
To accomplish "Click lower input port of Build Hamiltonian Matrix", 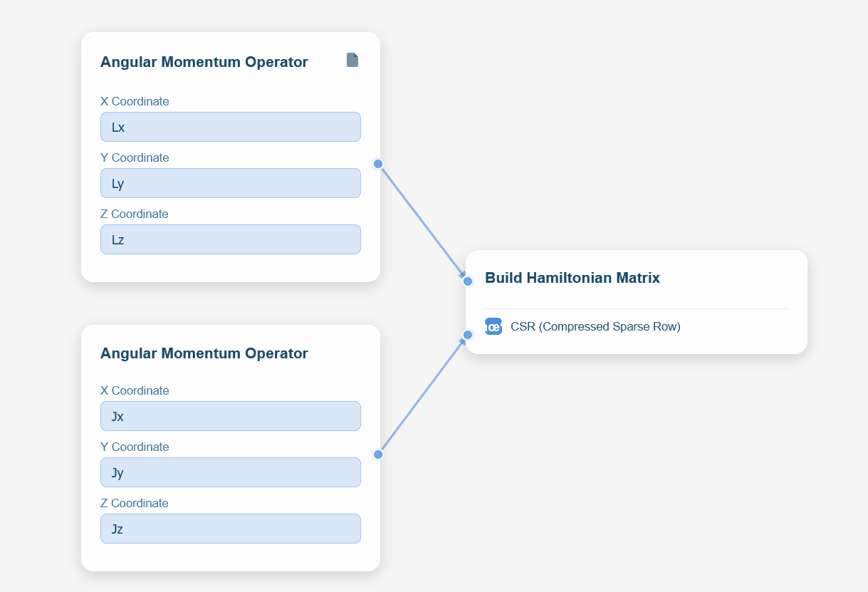I will pos(468,335).
